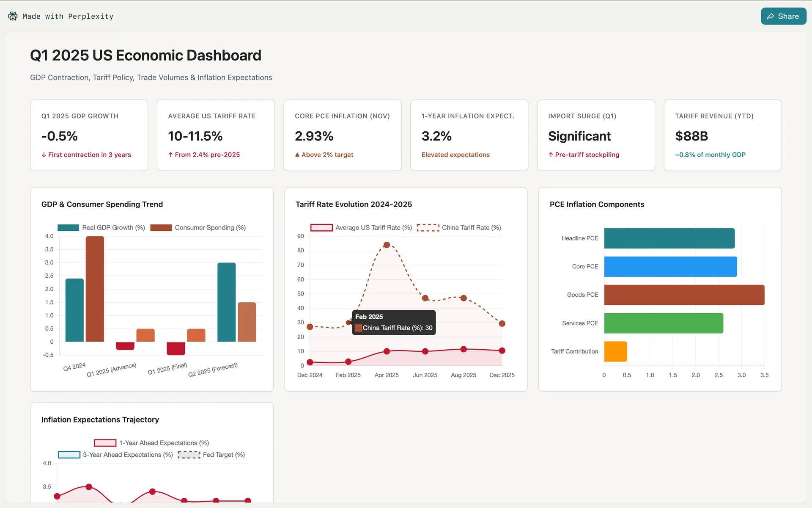Click the Dec 2025 Average Tariff data point
Viewport: 812px width, 508px height.
coord(502,351)
